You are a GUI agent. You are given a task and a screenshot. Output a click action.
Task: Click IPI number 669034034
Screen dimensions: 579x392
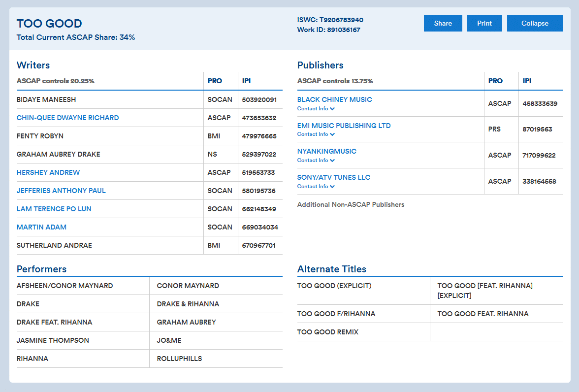260,227
